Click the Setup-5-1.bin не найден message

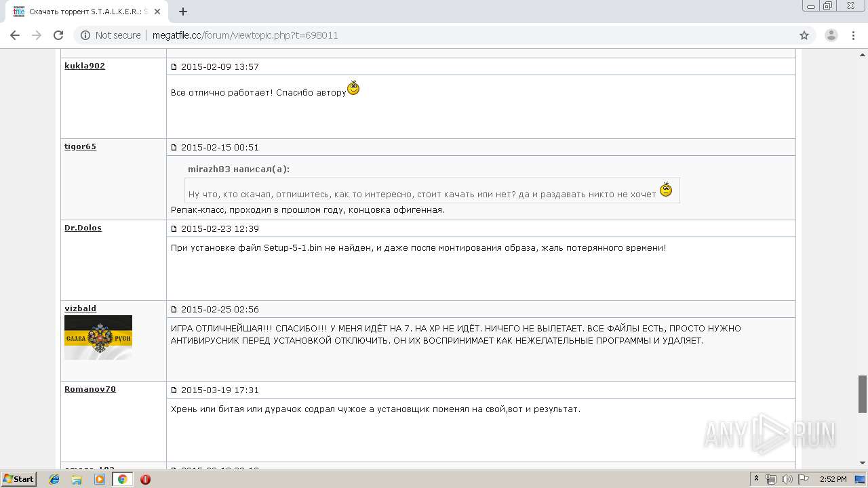coord(418,248)
